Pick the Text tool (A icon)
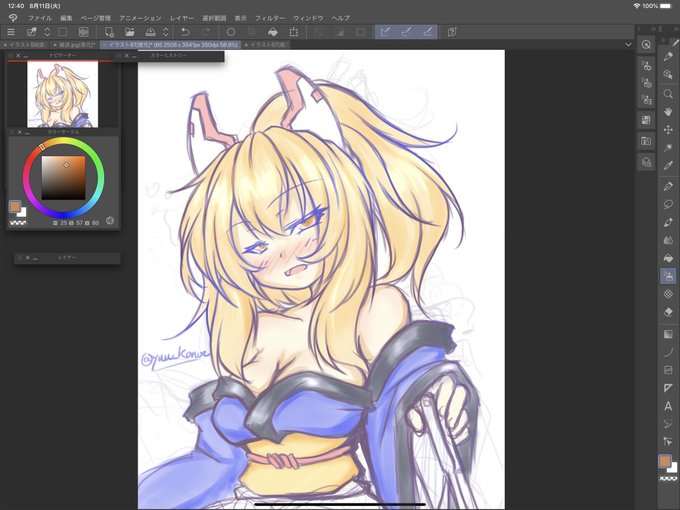Screen dimensions: 680x510 668,406
